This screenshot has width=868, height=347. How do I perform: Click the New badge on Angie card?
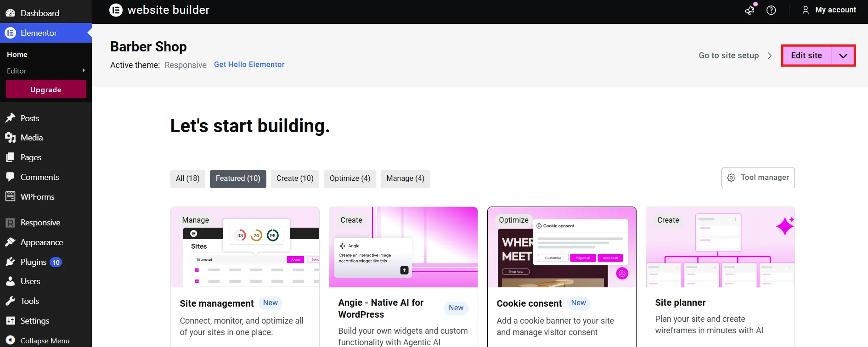456,308
